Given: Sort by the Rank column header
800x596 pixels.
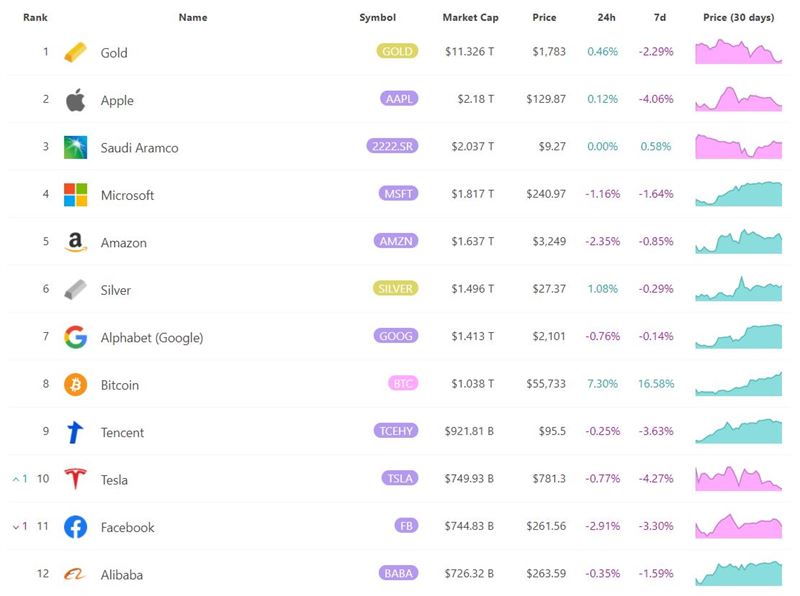Looking at the screenshot, I should [35, 17].
